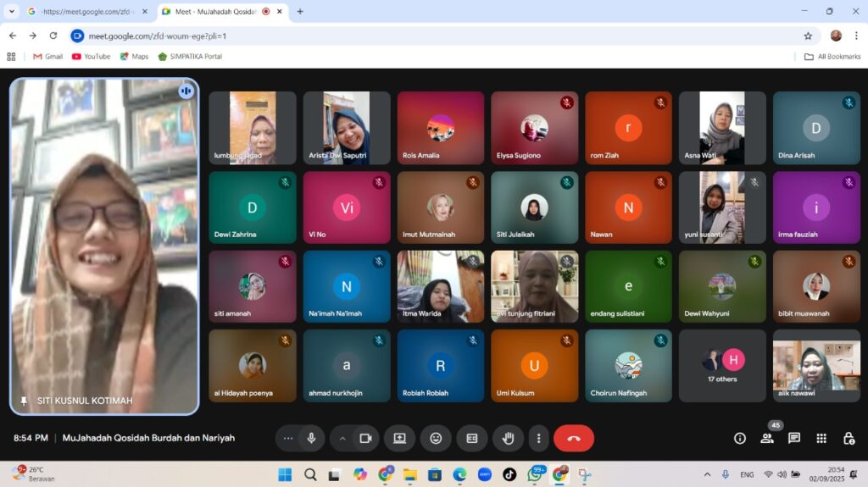Image resolution: width=868 pixels, height=487 pixels.
Task: Toggle the camera on or off
Action: coord(365,438)
